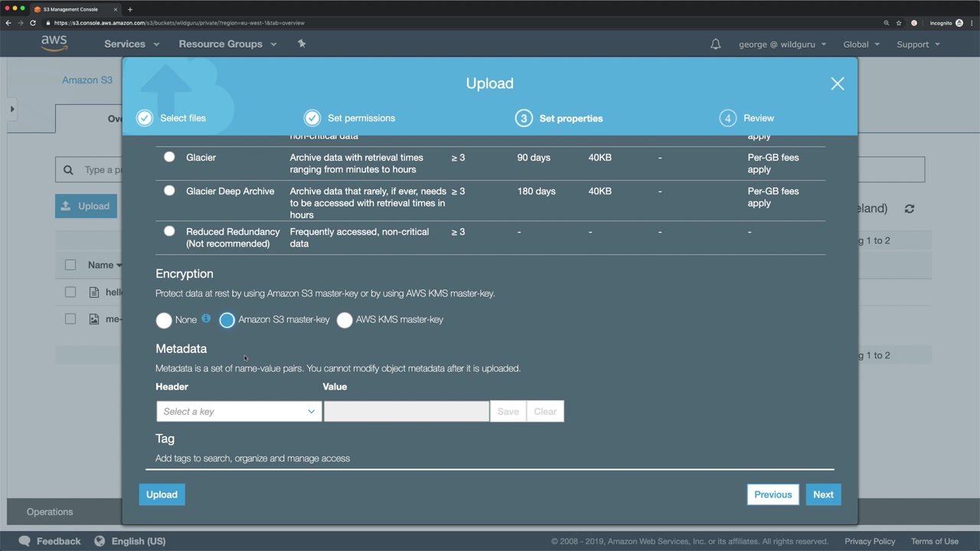Go back with the browser back arrow
980x551 pixels.
coord(8,23)
